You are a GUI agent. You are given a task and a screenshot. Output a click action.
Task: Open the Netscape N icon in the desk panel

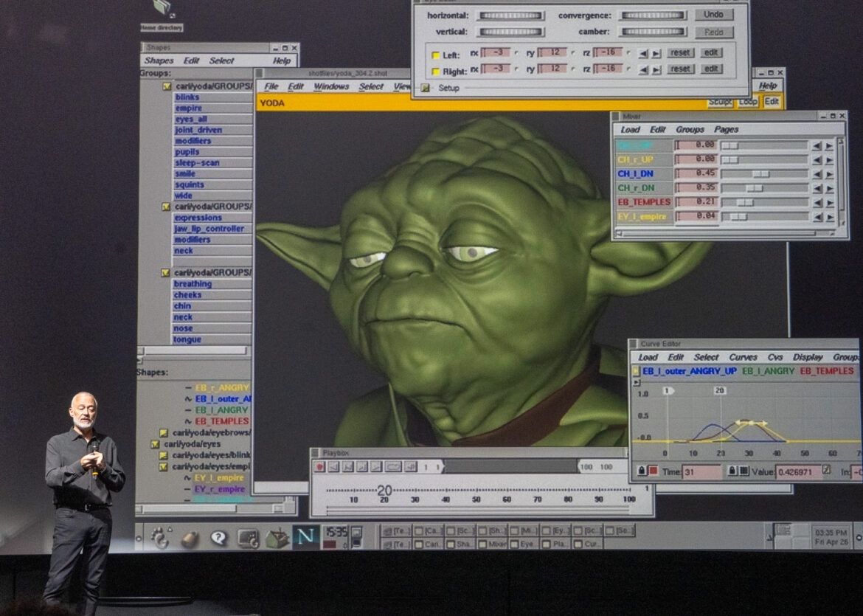click(305, 536)
